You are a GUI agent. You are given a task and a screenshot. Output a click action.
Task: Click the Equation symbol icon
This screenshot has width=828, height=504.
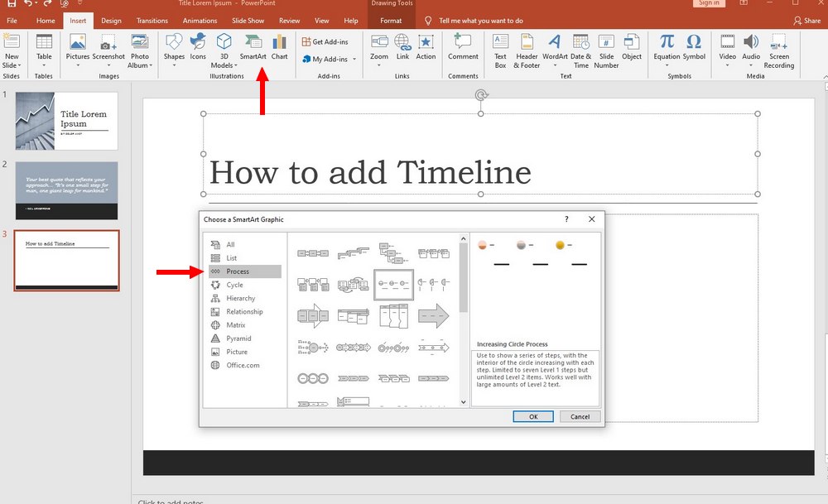tap(667, 47)
